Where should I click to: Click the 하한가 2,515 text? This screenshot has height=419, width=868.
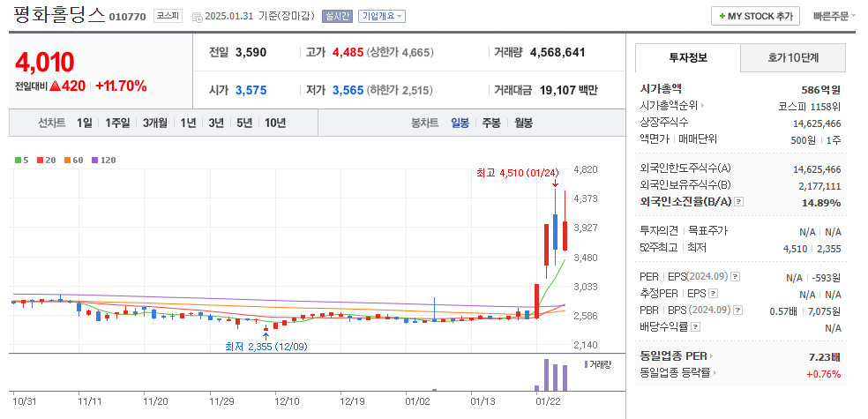point(400,90)
